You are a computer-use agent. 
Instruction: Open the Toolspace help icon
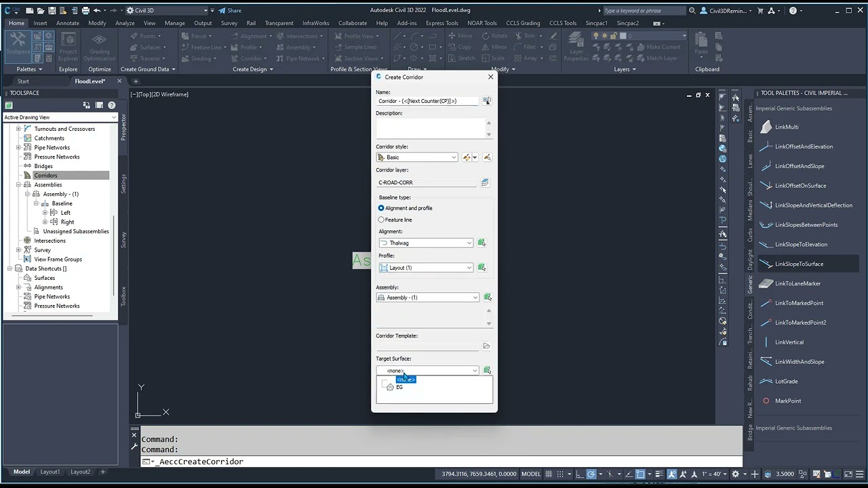[x=112, y=105]
